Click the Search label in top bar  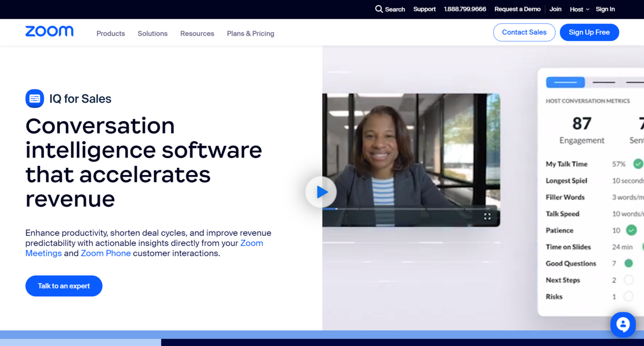pos(395,9)
